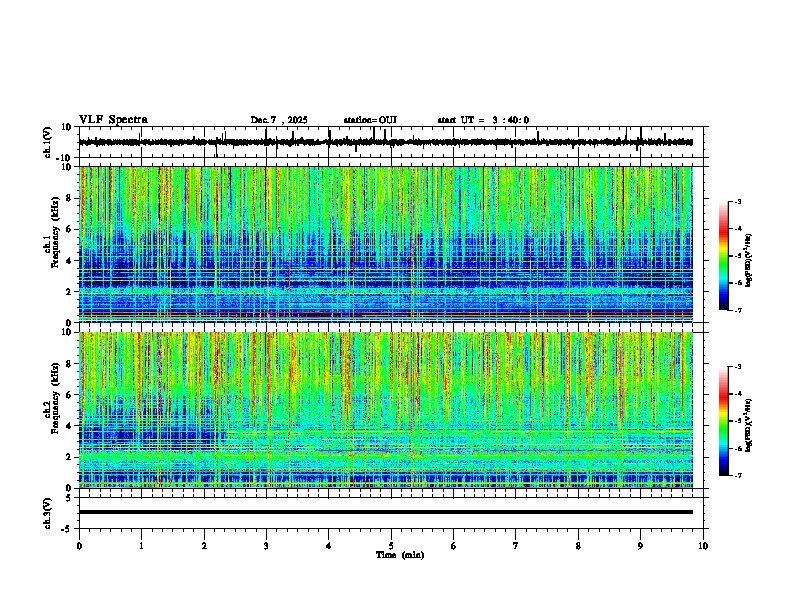Click the time axis tick label '0'
Image resolution: width=792 pixels, height=612 pixels.
[x=79, y=546]
